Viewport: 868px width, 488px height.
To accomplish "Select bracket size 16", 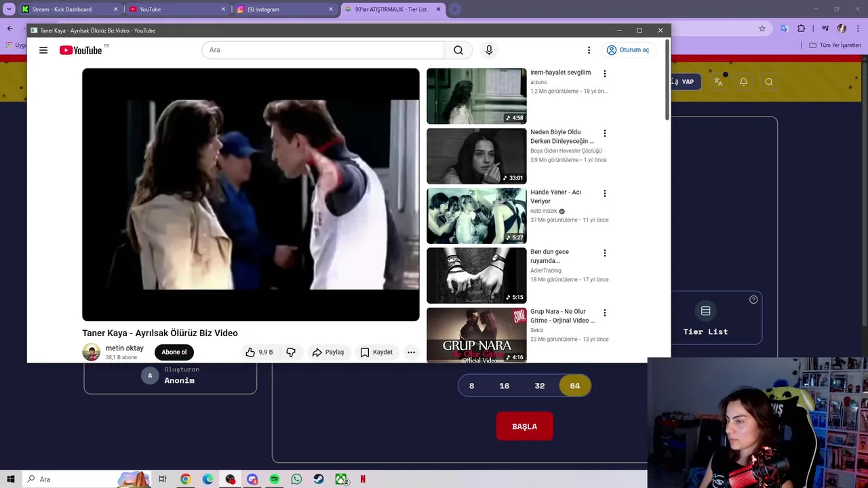I will click(x=505, y=386).
